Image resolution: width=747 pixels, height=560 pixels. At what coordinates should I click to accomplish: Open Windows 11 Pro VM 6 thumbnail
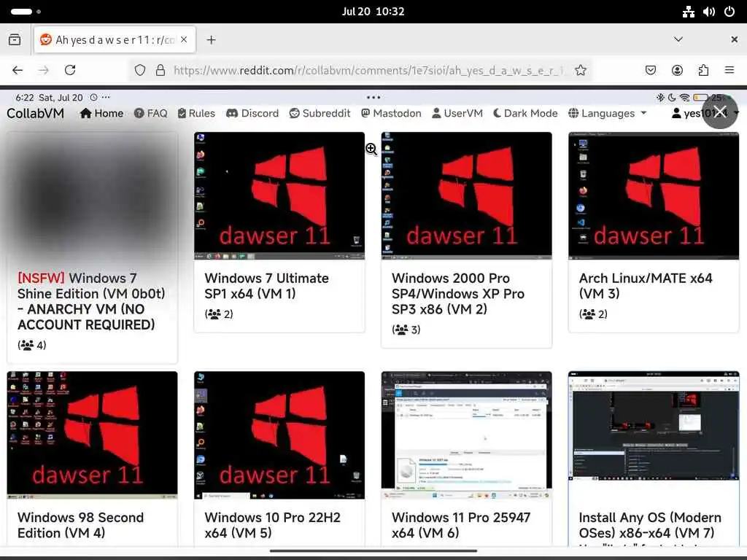[466, 435]
